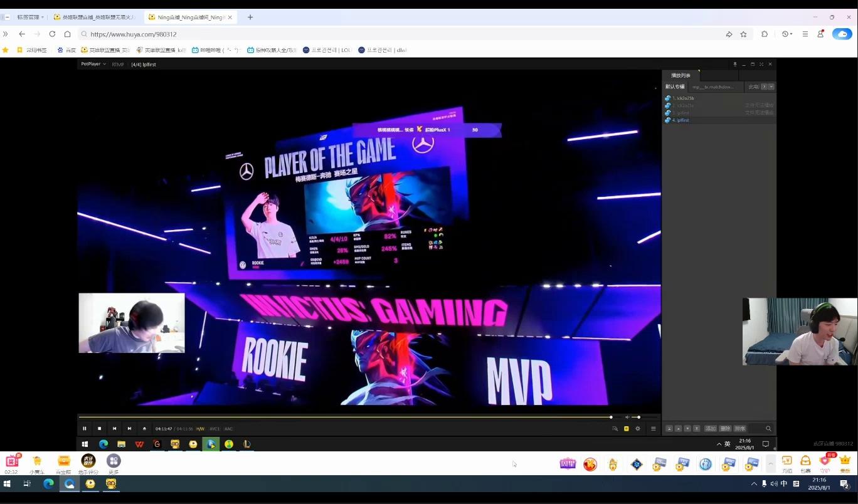This screenshot has height=504, width=858.
Task: Select the 播放列表 tab in playlist panel
Action: (681, 75)
